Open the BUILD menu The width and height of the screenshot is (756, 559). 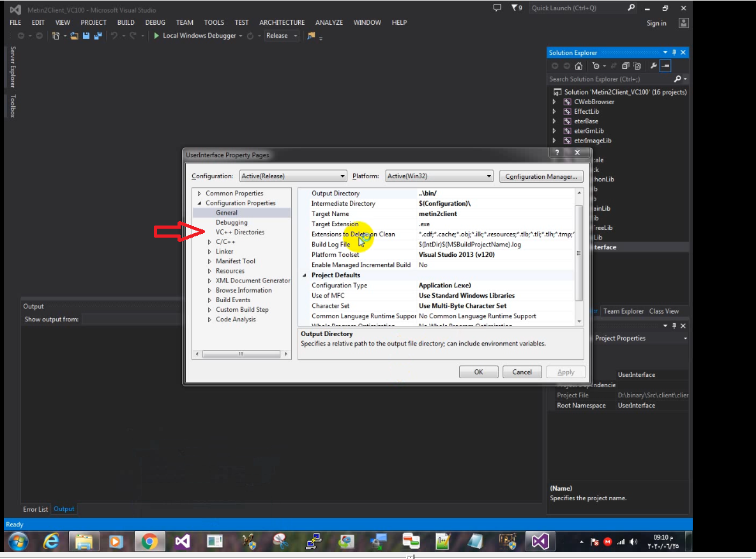coord(126,22)
